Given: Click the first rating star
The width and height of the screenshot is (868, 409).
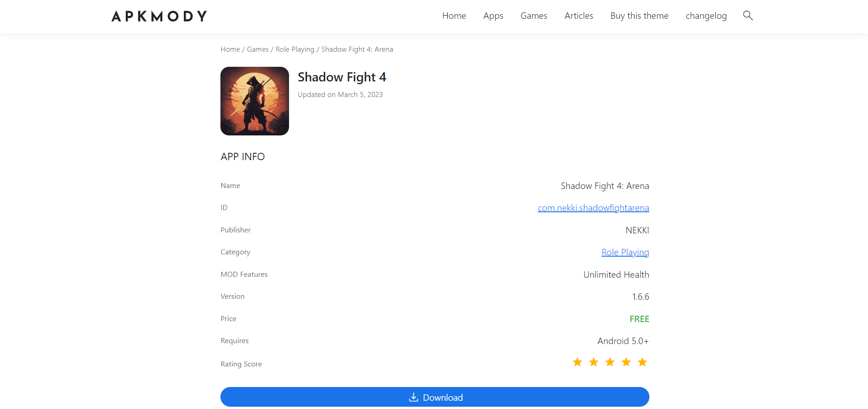Looking at the screenshot, I should click(x=578, y=362).
